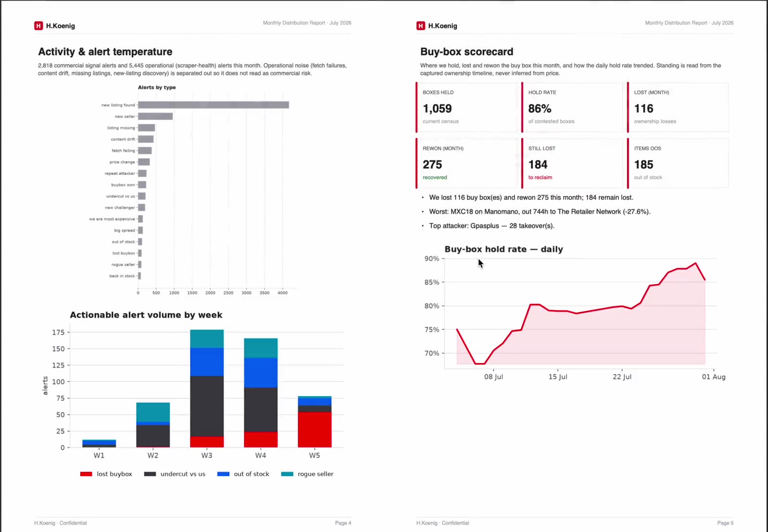Select the lost buybox red legend swatch

(86, 474)
